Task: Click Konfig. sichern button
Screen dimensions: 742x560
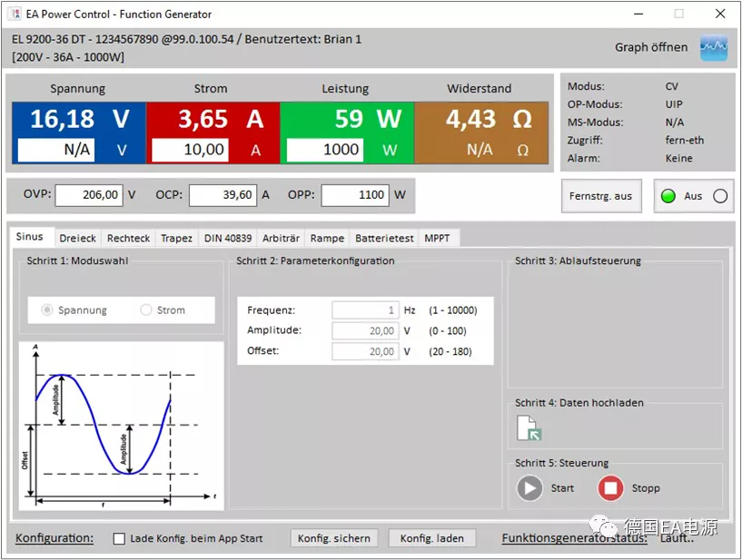Action: pos(334,538)
